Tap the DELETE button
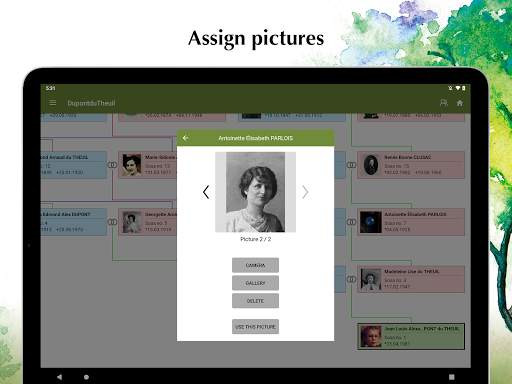The width and height of the screenshot is (512, 384). [x=255, y=301]
